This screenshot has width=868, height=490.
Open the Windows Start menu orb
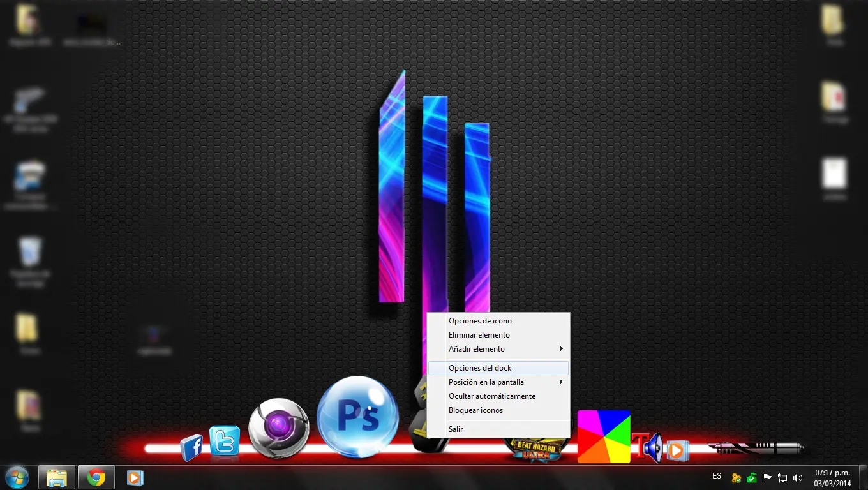[x=17, y=478]
